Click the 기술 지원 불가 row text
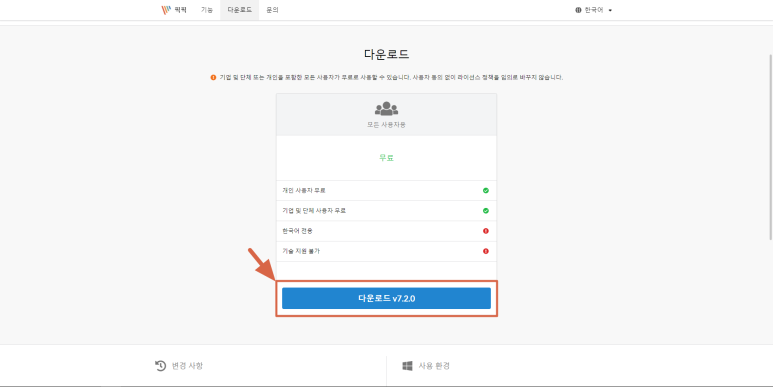 click(301, 251)
